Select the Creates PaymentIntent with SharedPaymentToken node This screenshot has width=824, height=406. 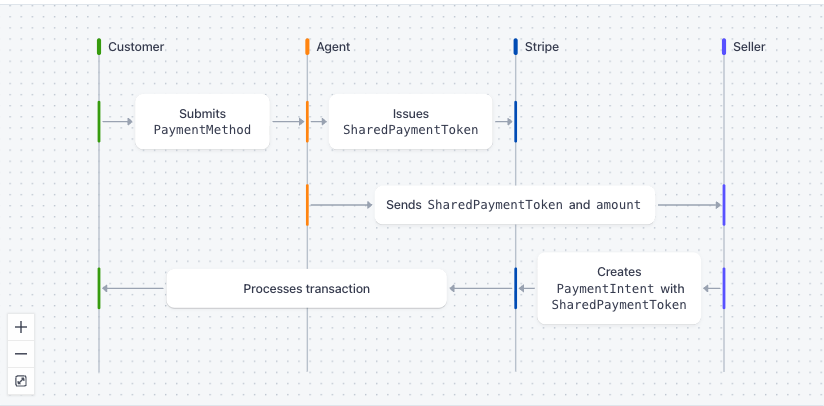point(619,288)
